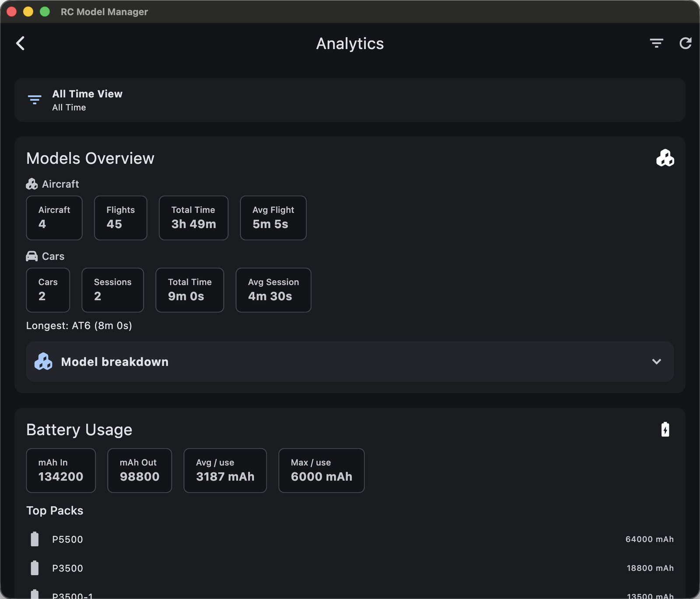This screenshot has height=599, width=700.
Task: Click the RC Model Manager window title
Action: 104,12
